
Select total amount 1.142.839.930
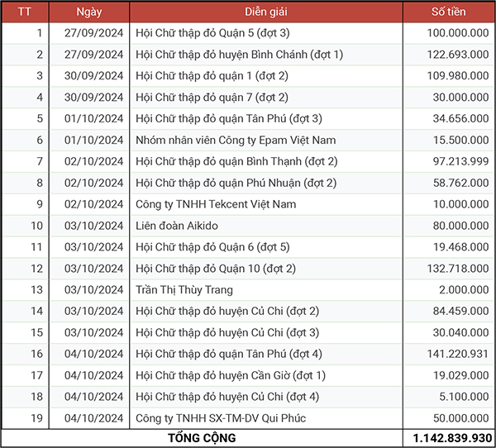[452, 438]
